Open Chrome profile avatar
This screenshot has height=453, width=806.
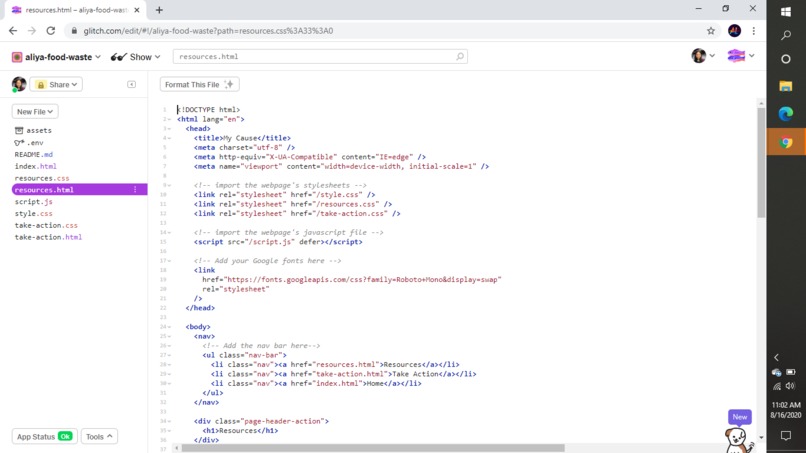734,31
